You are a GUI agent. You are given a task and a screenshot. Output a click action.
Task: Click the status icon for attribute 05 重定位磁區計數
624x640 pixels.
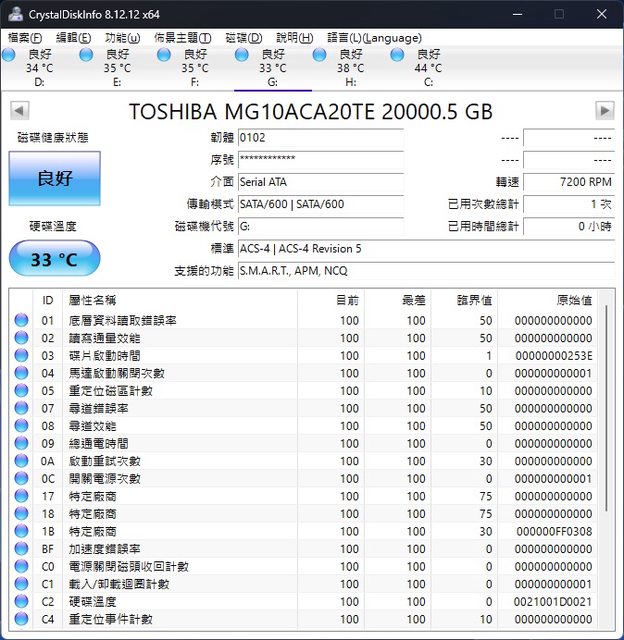pyautogui.click(x=22, y=391)
